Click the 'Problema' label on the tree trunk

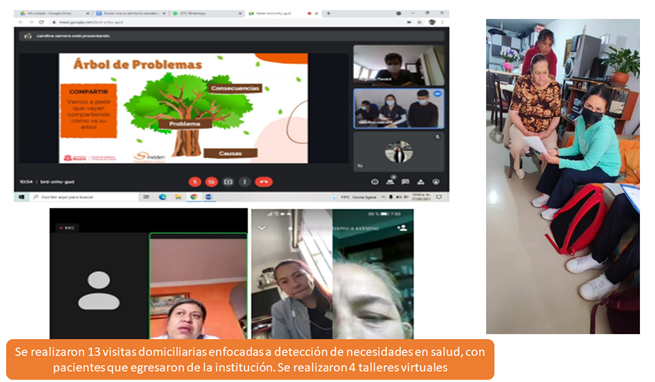185,124
